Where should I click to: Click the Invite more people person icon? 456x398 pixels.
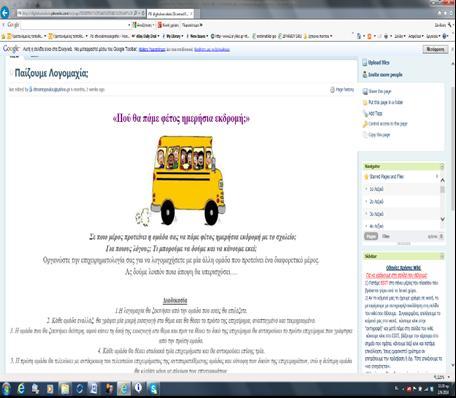(365, 75)
